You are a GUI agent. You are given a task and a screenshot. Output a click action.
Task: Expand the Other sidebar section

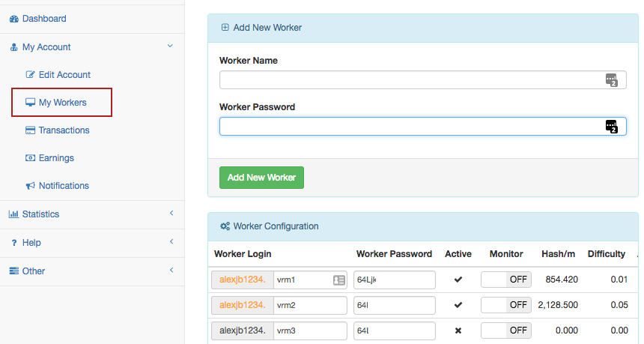171,271
